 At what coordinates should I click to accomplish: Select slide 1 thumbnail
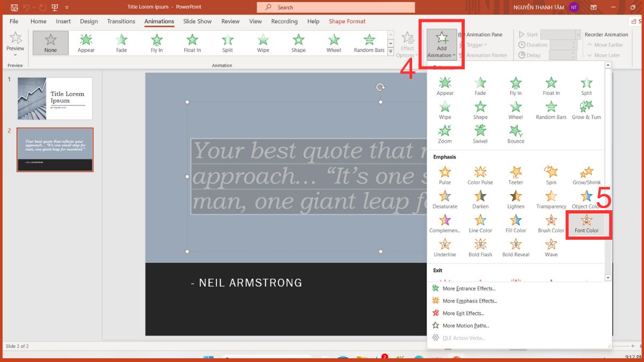pos(55,98)
